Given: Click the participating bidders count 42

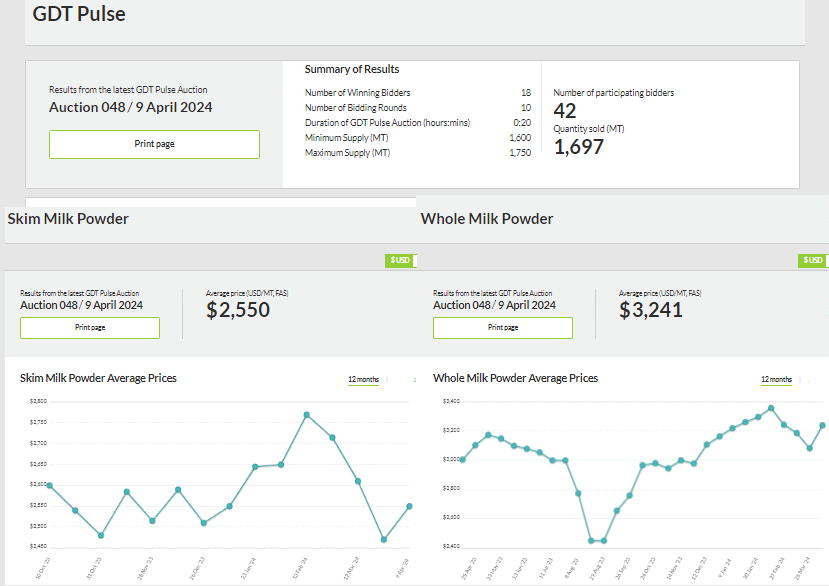Looking at the screenshot, I should 565,111.
